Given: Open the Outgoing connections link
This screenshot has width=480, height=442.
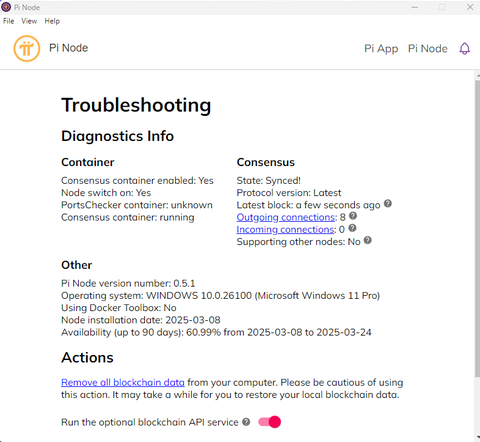Looking at the screenshot, I should 286,217.
